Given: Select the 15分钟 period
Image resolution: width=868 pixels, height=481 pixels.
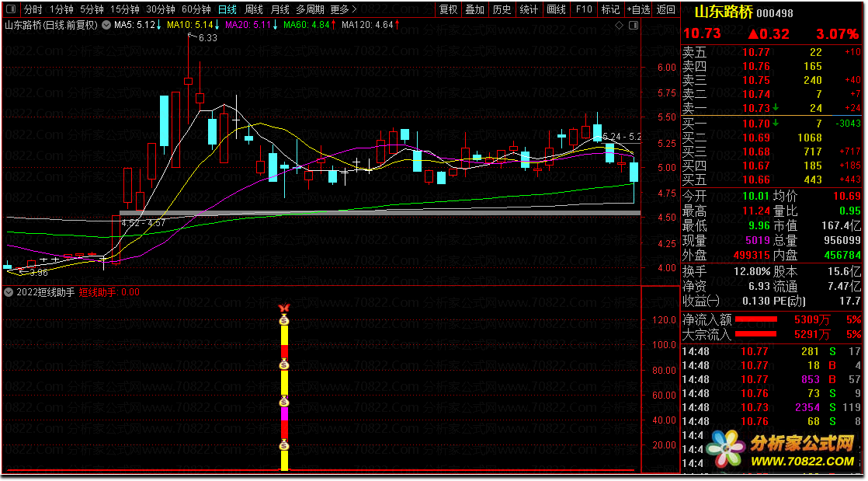Looking at the screenshot, I should [125, 9].
